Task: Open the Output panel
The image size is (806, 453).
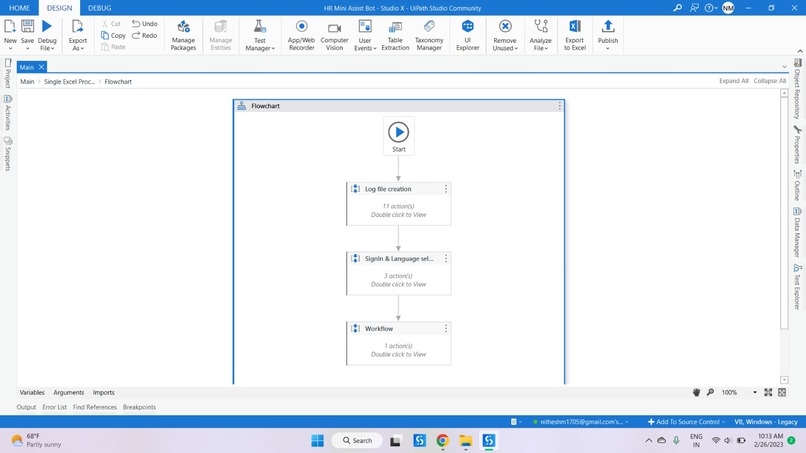Action: point(26,407)
